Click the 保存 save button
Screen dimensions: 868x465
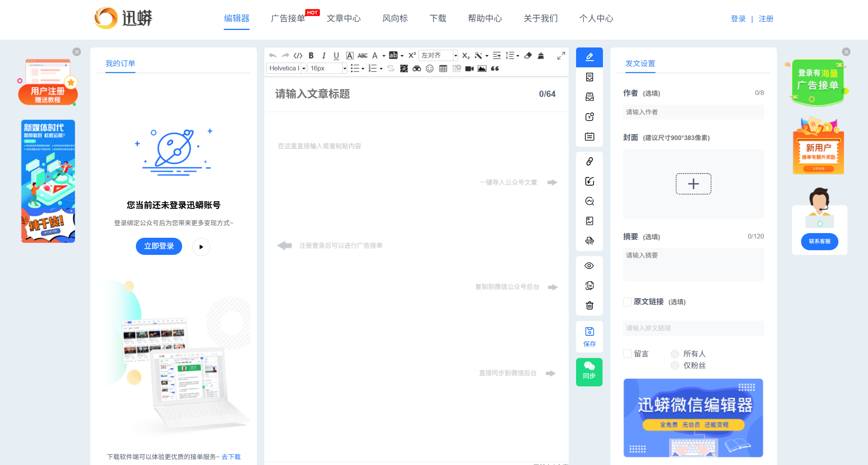pos(589,337)
